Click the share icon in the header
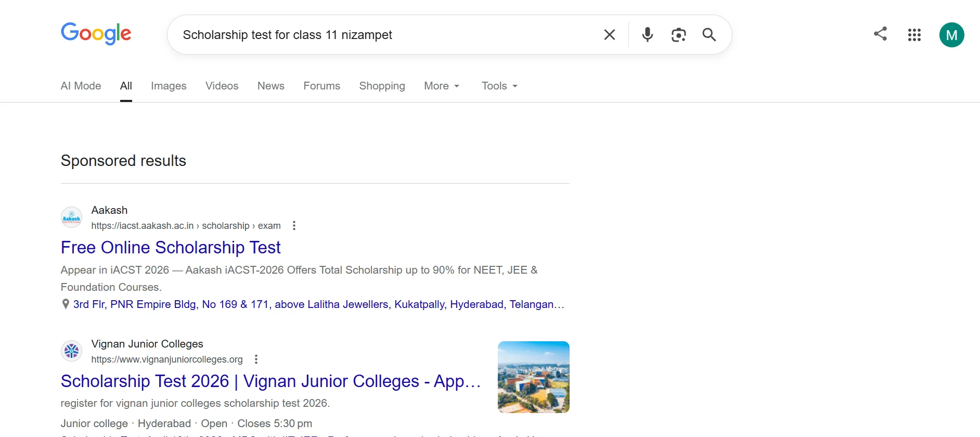Image resolution: width=980 pixels, height=437 pixels. 880,34
